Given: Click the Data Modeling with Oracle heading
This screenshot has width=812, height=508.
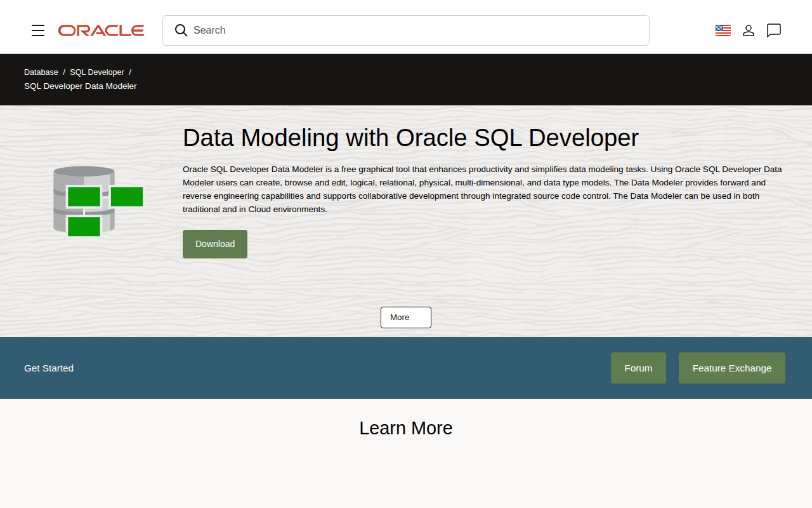Looking at the screenshot, I should point(410,138).
